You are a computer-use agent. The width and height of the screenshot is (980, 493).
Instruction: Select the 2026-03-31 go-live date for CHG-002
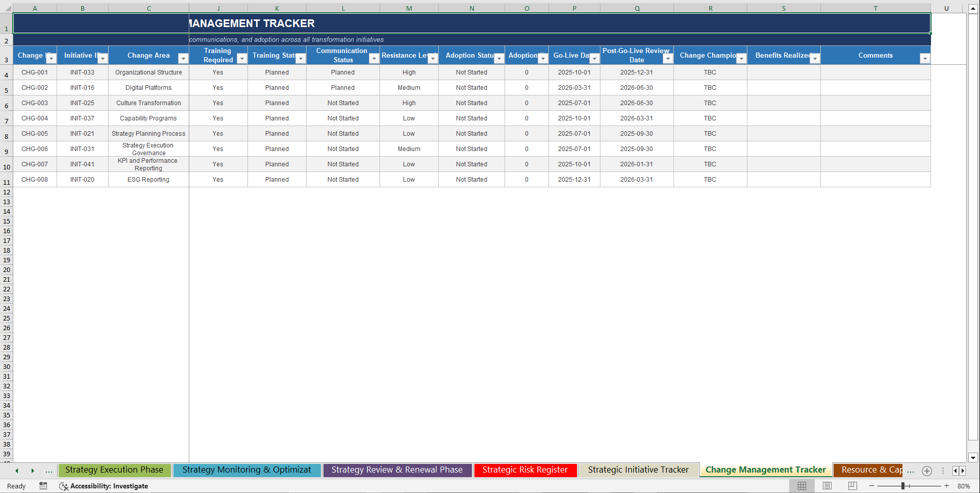pyautogui.click(x=574, y=88)
